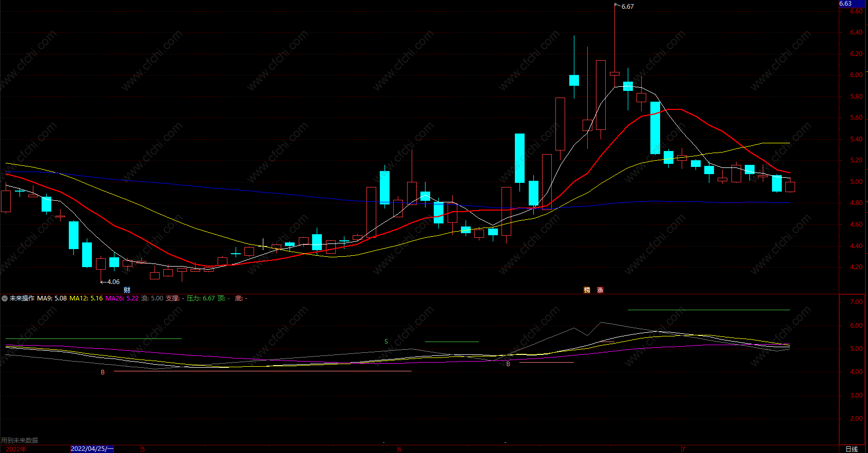Click the left red B buy signal
This screenshot has width=868, height=453.
[103, 372]
